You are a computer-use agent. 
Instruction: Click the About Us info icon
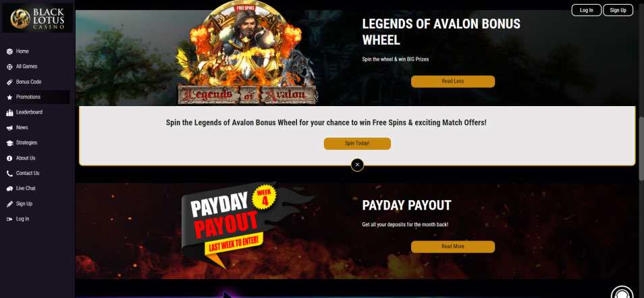coord(9,158)
